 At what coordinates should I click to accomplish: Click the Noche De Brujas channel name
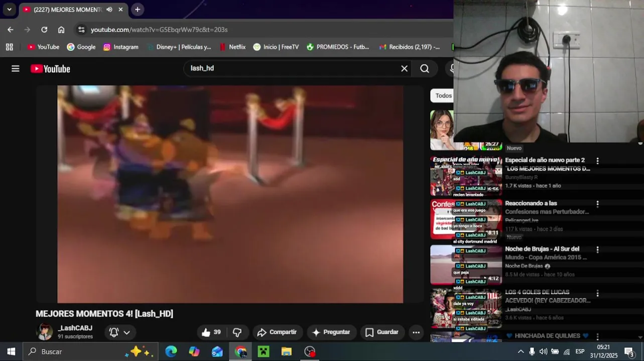click(524, 266)
